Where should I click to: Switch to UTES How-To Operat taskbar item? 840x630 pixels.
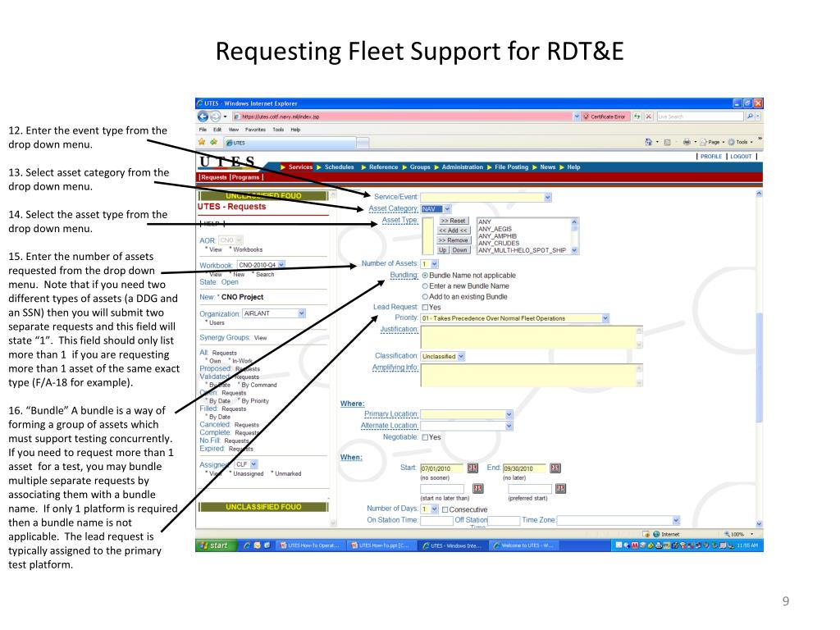[310, 546]
